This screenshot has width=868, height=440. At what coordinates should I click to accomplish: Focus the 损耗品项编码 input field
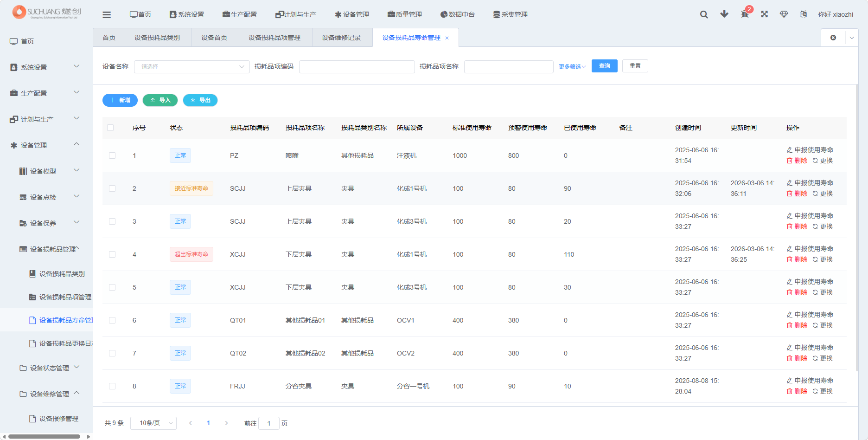[357, 67]
